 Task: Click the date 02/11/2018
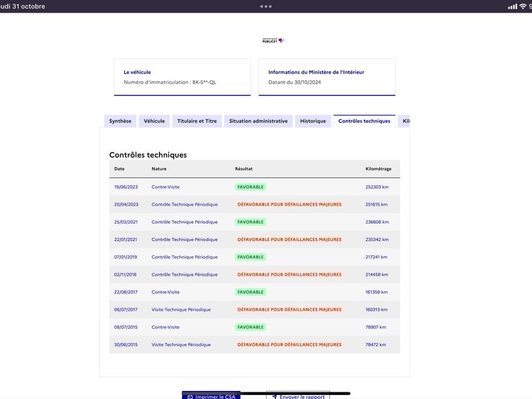125,275
